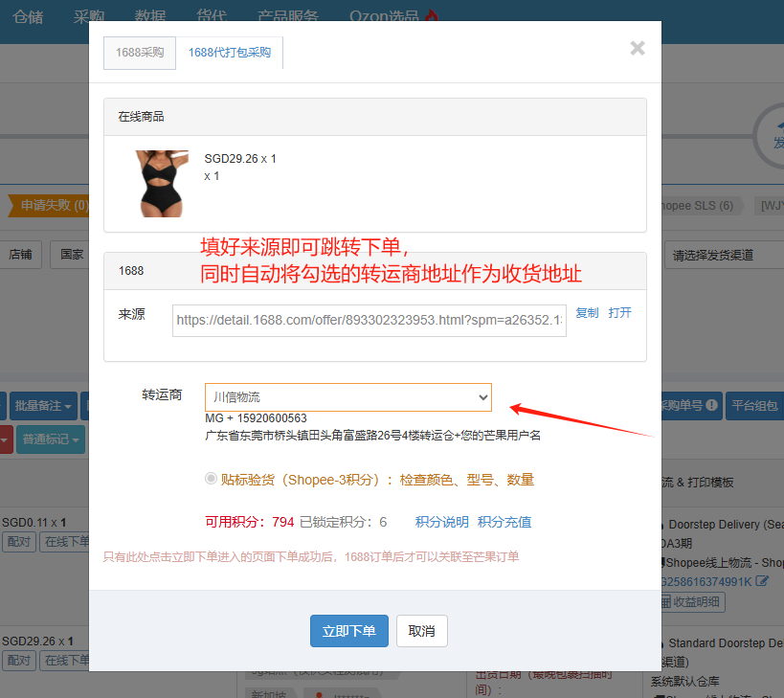Image resolution: width=784 pixels, height=698 pixels.
Task: Click the 店铺 filter button
Action: [x=20, y=255]
